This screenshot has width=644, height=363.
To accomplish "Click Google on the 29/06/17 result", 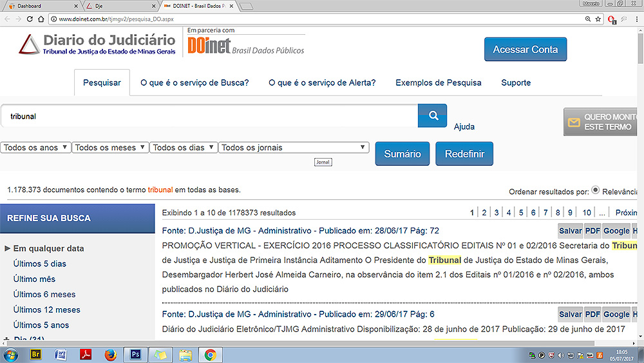I will pyautogui.click(x=616, y=314).
